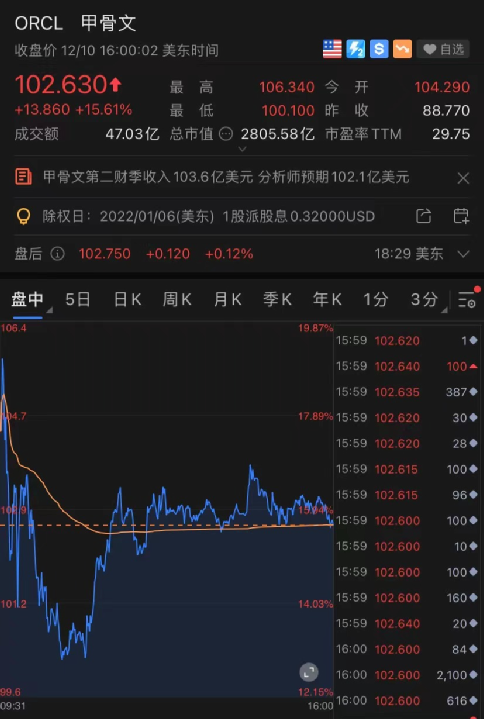Image resolution: width=484 pixels, height=719 pixels.
Task: Expand the after-hours 盘后 row chevron
Action: pyautogui.click(x=463, y=254)
